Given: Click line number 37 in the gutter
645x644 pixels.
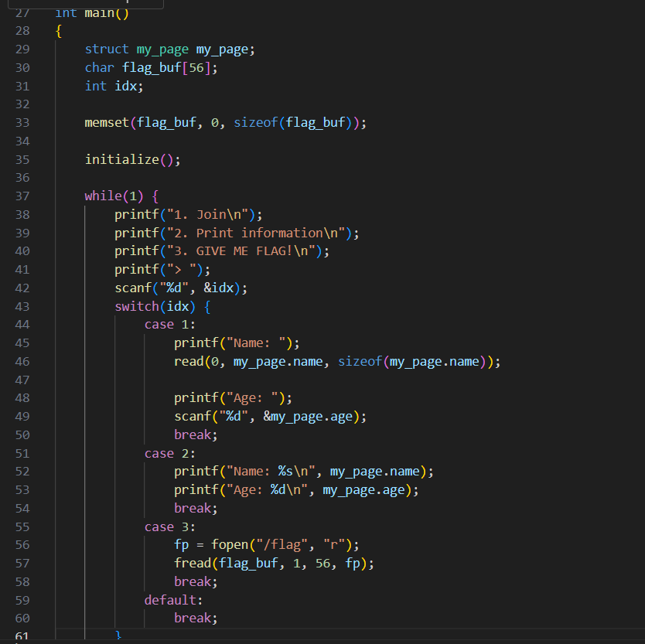Looking at the screenshot, I should pyautogui.click(x=22, y=196).
